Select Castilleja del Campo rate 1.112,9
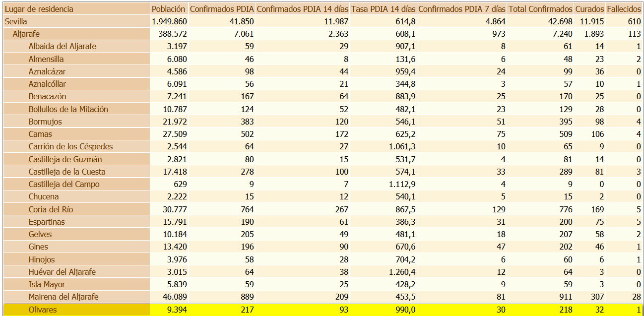This screenshot has height=316, width=644. [401, 184]
